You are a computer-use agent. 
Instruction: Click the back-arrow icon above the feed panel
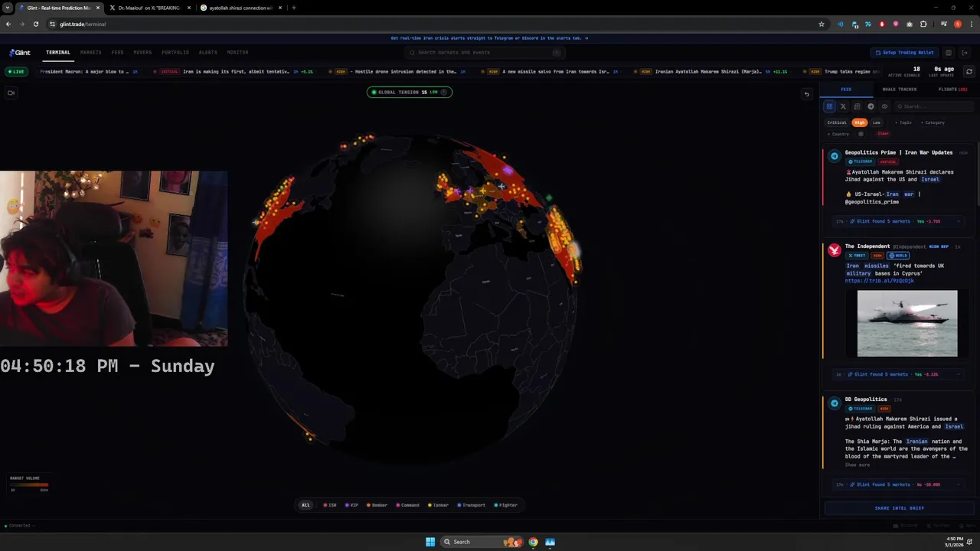(806, 94)
